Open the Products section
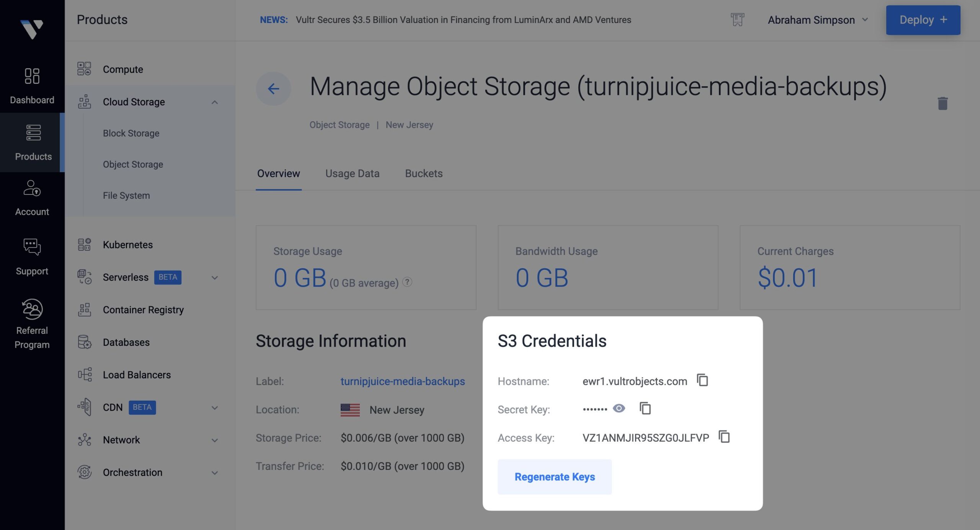This screenshot has height=530, width=980. [x=32, y=142]
